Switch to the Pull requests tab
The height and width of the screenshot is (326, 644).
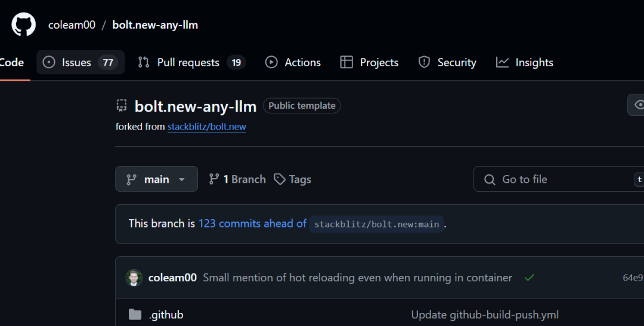pyautogui.click(x=191, y=63)
